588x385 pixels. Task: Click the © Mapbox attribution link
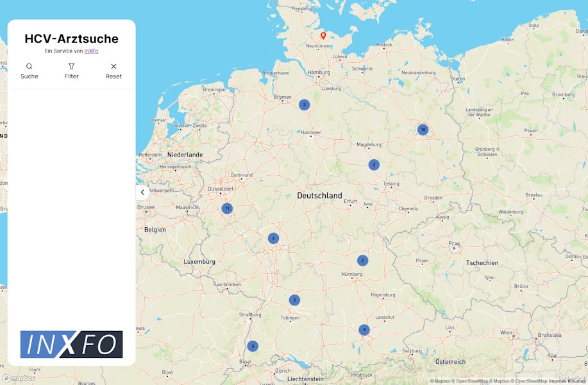(442, 380)
